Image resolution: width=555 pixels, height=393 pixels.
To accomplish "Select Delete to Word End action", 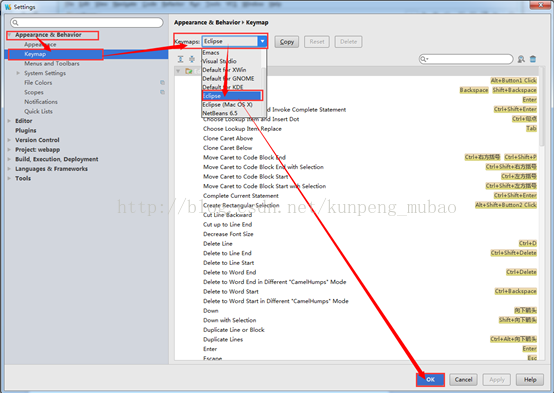I will pyautogui.click(x=230, y=272).
